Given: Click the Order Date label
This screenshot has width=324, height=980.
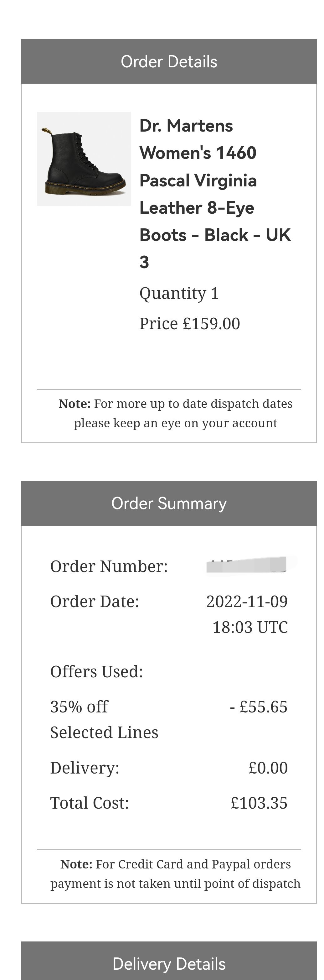Looking at the screenshot, I should pos(95,602).
